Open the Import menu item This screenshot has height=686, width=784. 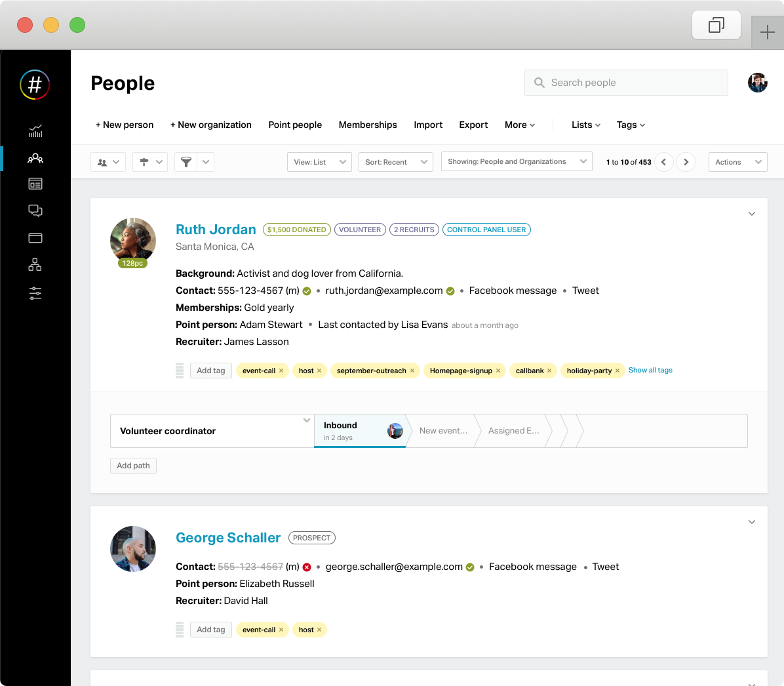(428, 125)
